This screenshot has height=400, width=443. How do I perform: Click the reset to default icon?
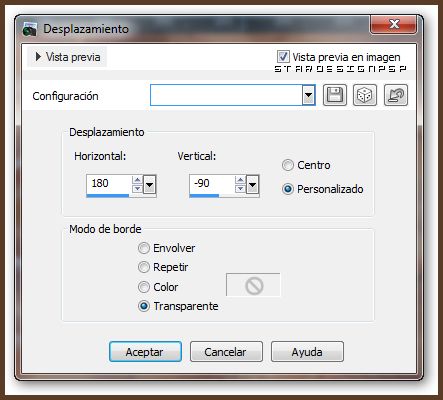point(396,95)
